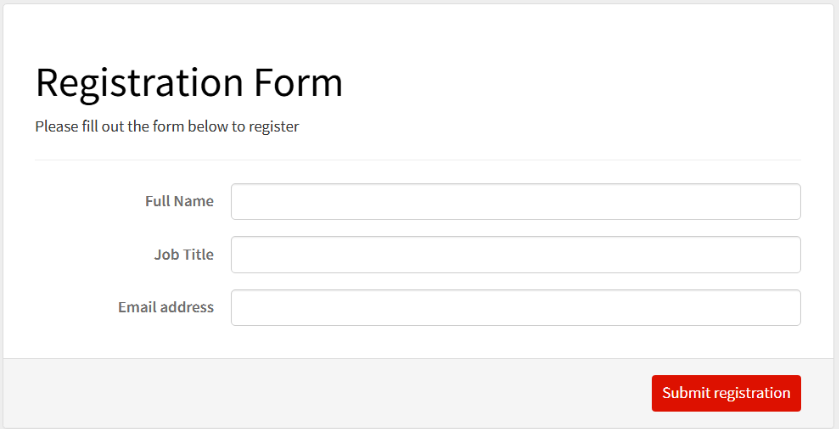Click the "Please fill out the form" subtitle
The image size is (840, 430).
pyautogui.click(x=167, y=127)
